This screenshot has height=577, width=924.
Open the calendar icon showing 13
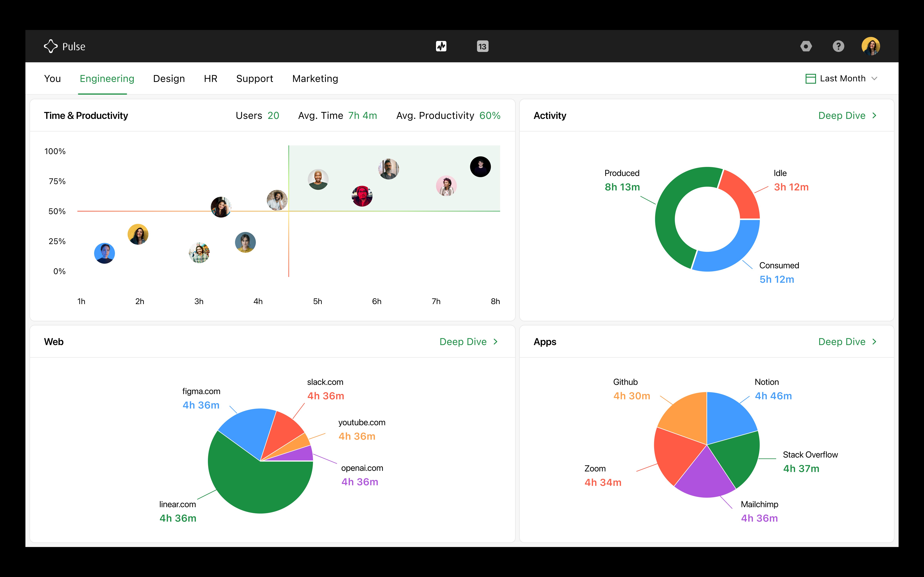coord(483,46)
